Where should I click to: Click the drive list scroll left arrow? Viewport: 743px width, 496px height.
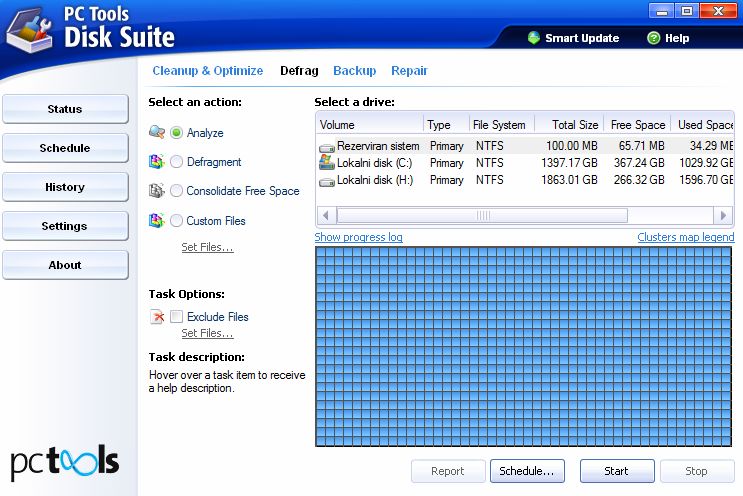[326, 216]
